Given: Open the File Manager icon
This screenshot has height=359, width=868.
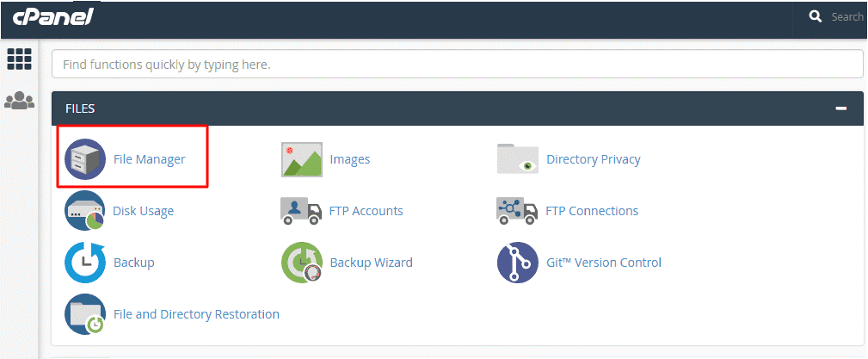Looking at the screenshot, I should [85, 159].
